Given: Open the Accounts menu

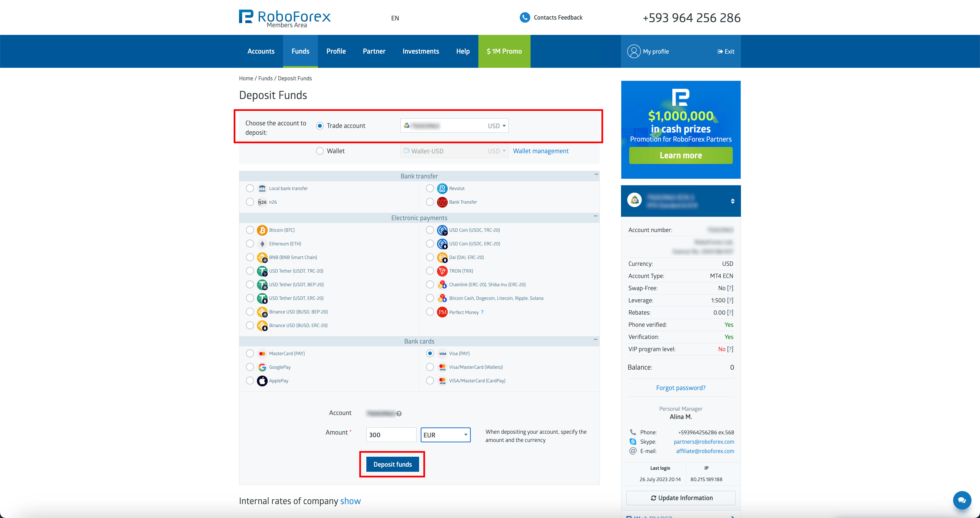Looking at the screenshot, I should click(x=261, y=51).
